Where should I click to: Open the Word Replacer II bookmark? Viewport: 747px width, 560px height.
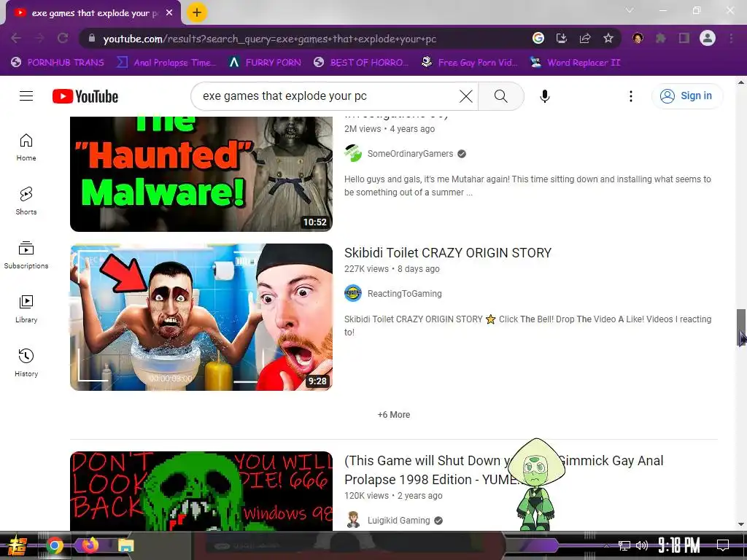tap(575, 63)
